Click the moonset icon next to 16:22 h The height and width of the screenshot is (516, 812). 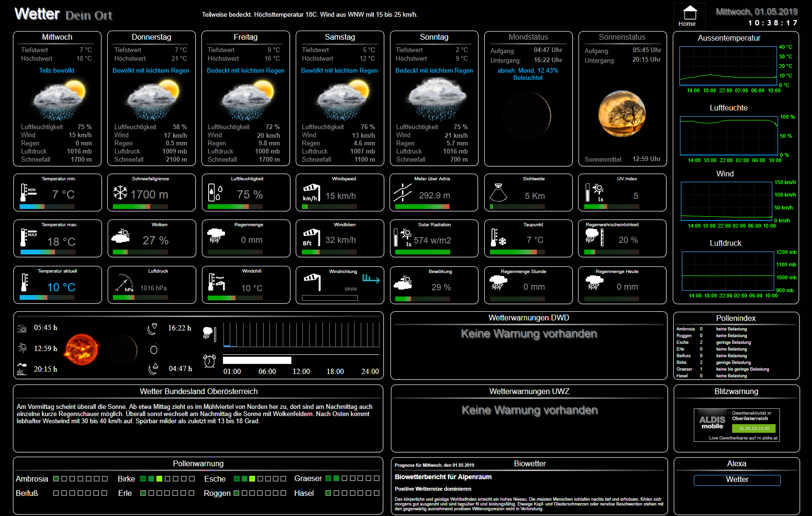coord(153,328)
